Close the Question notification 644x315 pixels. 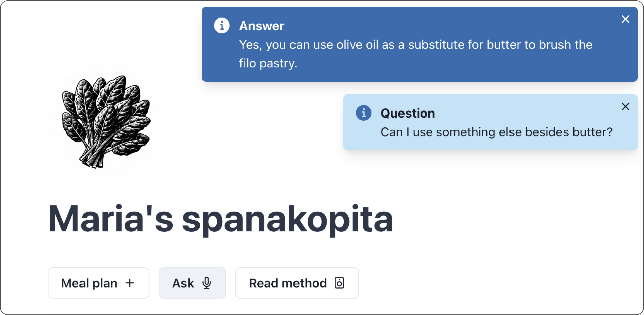625,107
